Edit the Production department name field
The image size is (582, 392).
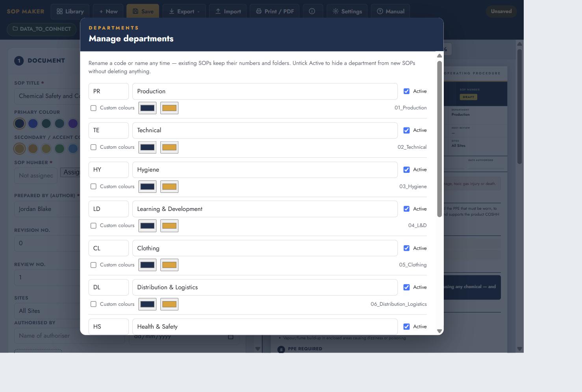tap(265, 91)
